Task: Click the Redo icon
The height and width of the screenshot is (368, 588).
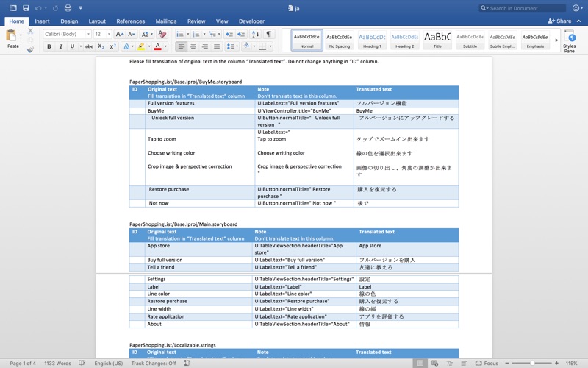Action: coord(55,8)
